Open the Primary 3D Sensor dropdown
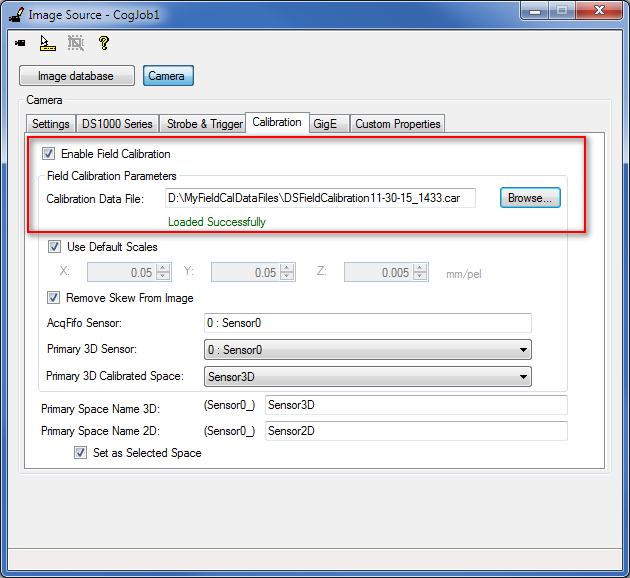The image size is (630, 578). (368, 350)
